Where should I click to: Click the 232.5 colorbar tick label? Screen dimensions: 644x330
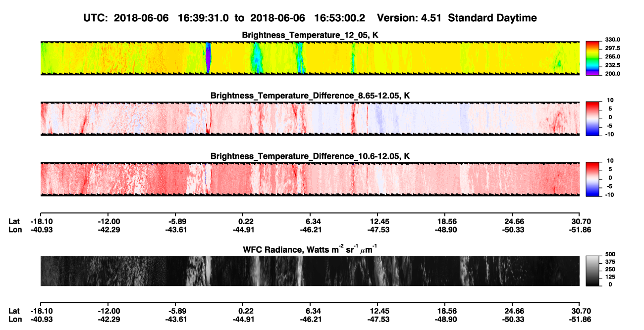[x=612, y=65]
